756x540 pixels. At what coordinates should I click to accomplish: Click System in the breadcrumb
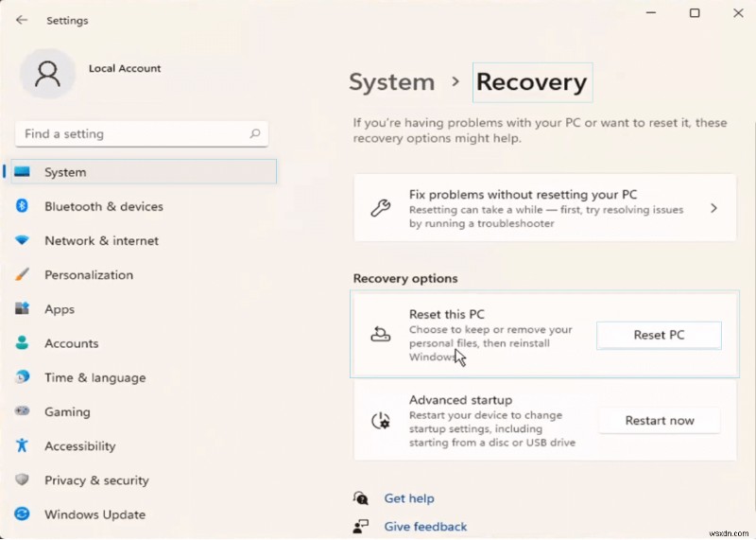(x=391, y=81)
